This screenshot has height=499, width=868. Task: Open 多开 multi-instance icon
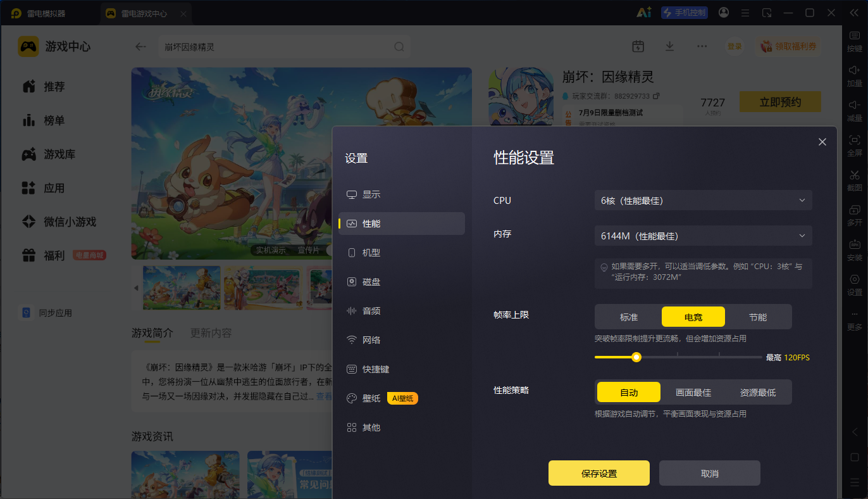(855, 209)
